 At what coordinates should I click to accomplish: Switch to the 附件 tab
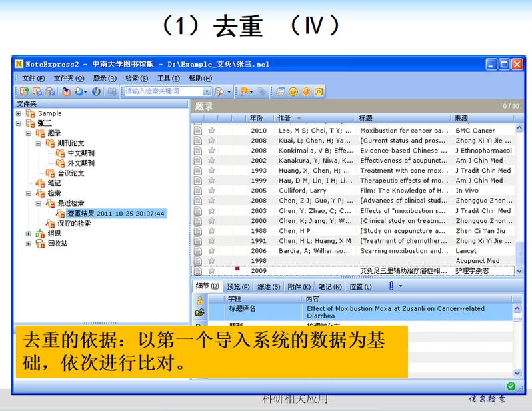pyautogui.click(x=299, y=287)
